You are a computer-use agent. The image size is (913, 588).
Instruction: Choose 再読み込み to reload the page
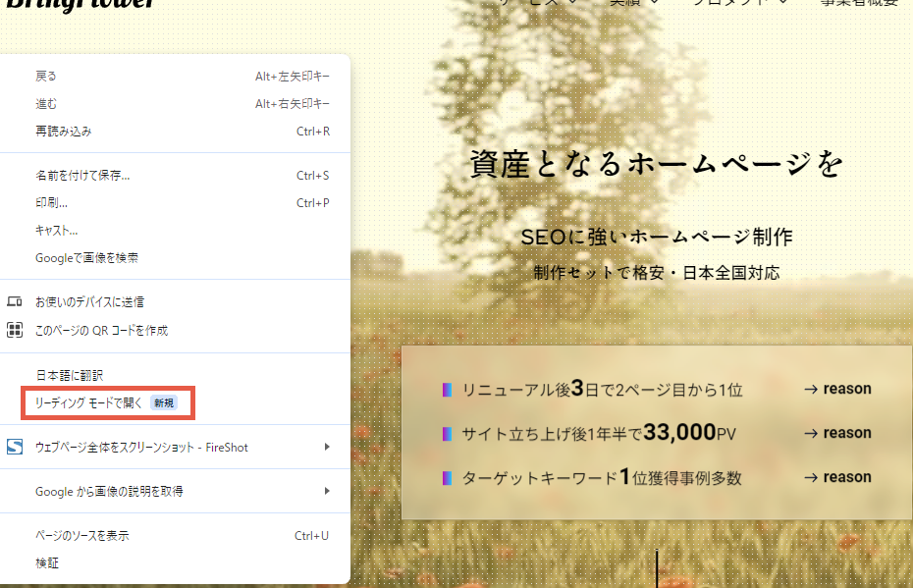64,132
